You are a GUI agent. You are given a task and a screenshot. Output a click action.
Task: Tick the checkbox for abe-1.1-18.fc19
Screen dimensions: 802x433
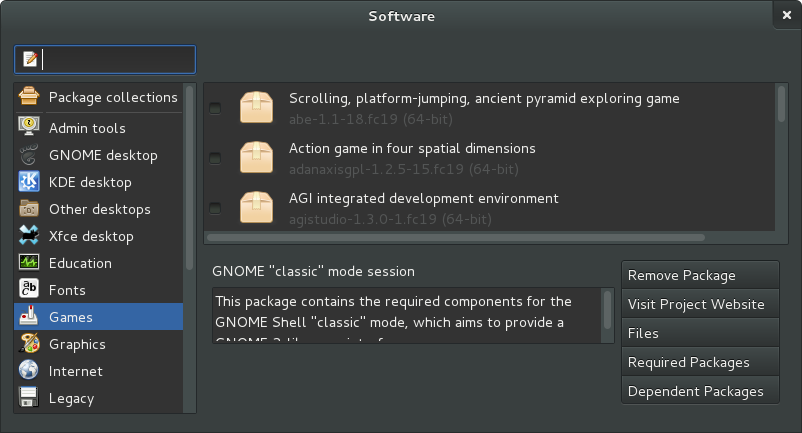215,108
